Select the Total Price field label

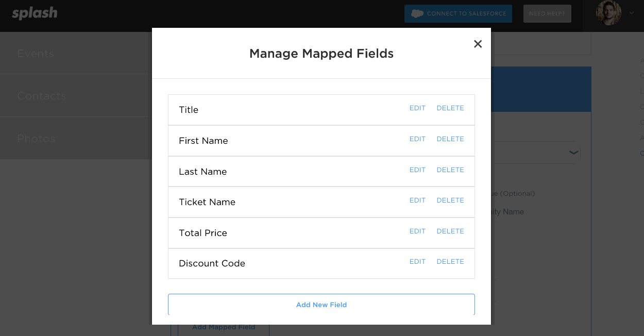tap(203, 233)
